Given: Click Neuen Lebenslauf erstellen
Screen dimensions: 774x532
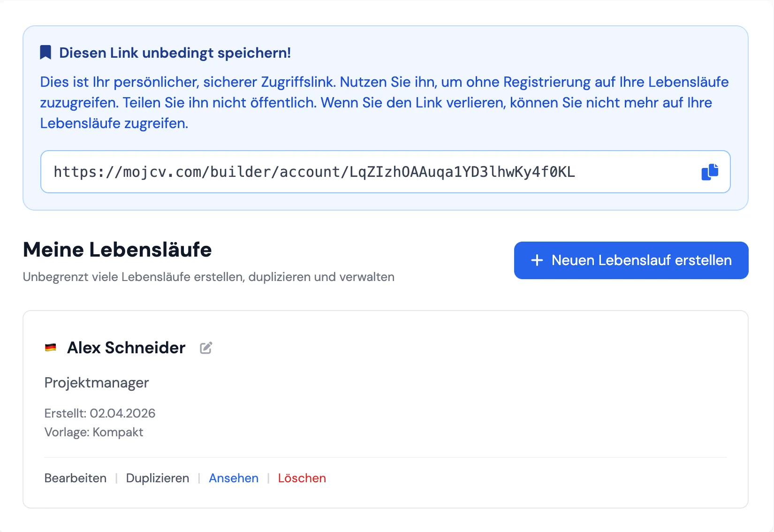Looking at the screenshot, I should 631,260.
